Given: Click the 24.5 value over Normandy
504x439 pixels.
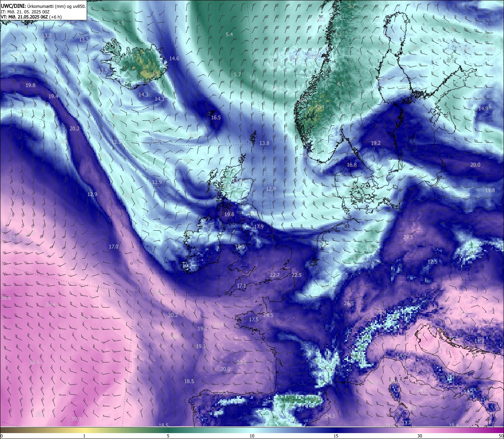Looking at the screenshot, I should point(268,315).
